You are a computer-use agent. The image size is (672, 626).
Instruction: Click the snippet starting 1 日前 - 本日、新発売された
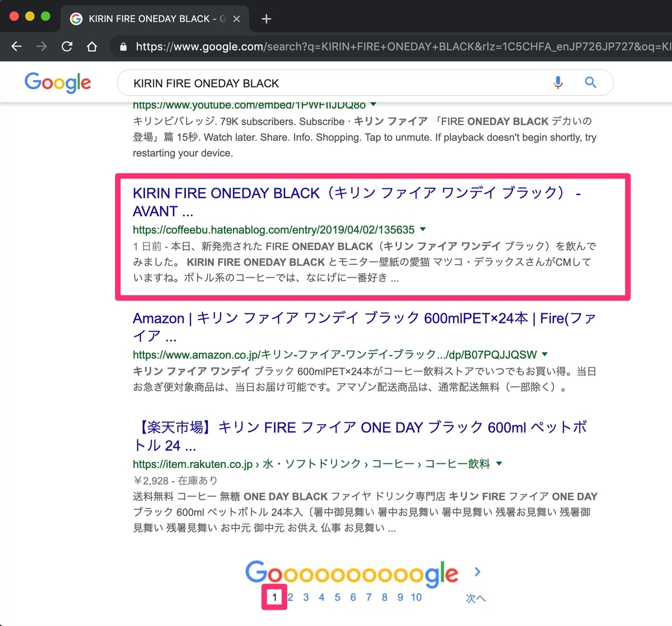[x=365, y=262]
